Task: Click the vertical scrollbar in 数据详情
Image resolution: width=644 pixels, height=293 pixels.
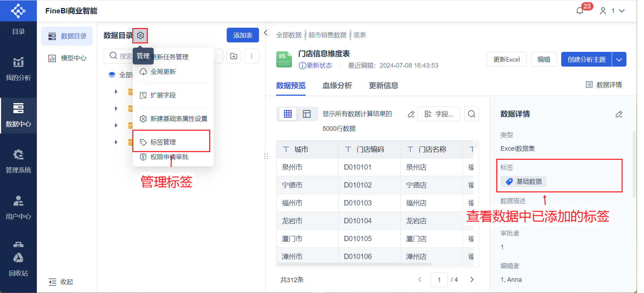Action: pos(634,165)
